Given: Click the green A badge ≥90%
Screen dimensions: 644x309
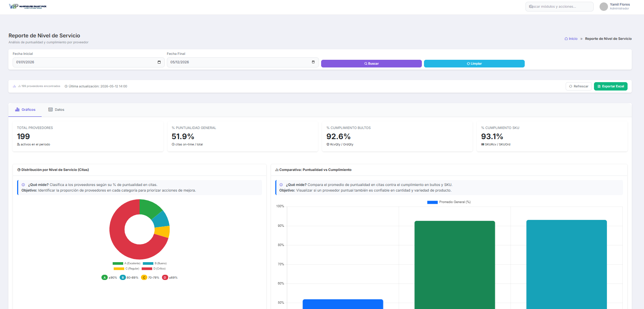Looking at the screenshot, I should tap(105, 278).
